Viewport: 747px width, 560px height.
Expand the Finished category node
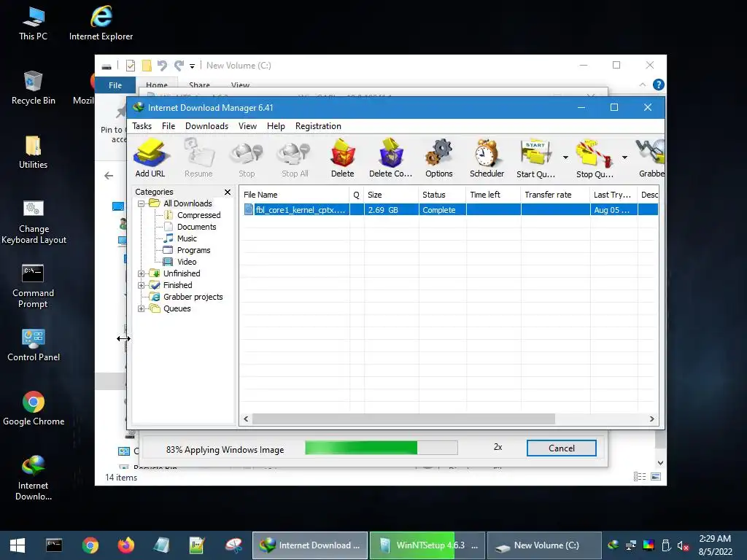coord(141,285)
